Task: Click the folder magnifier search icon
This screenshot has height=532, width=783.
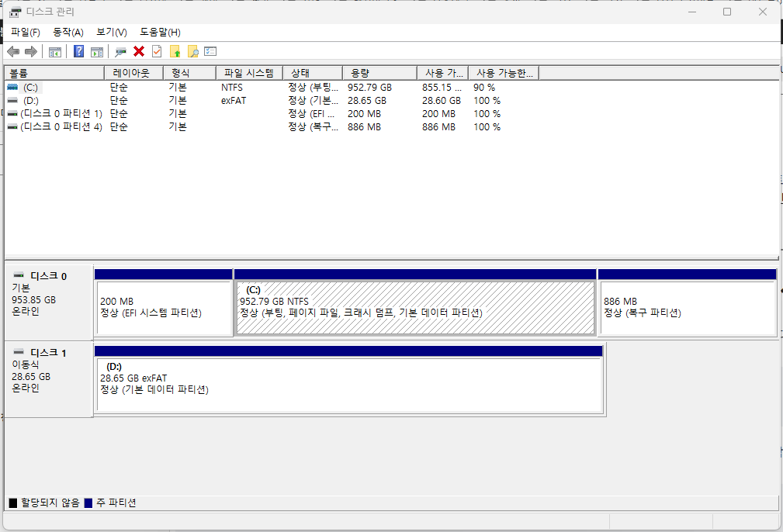Action: coord(192,51)
